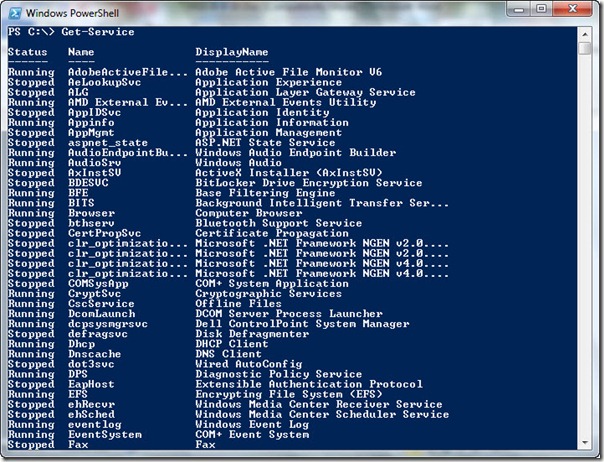Click the ehRecvr service name

pyautogui.click(x=91, y=404)
